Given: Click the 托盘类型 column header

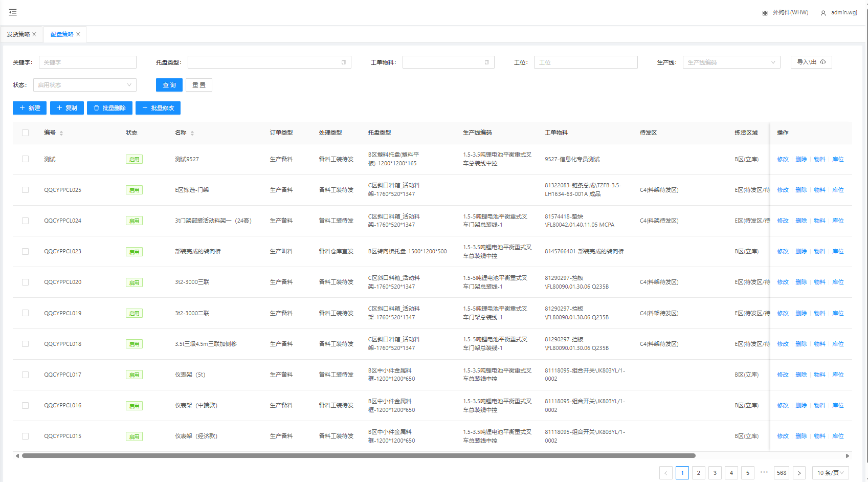Looking at the screenshot, I should click(380, 133).
